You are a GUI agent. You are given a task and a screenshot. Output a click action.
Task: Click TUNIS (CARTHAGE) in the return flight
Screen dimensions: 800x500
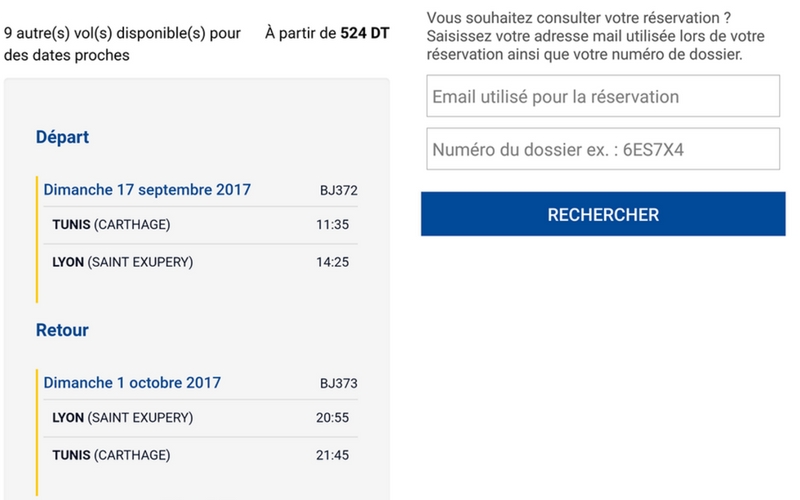[x=111, y=455]
